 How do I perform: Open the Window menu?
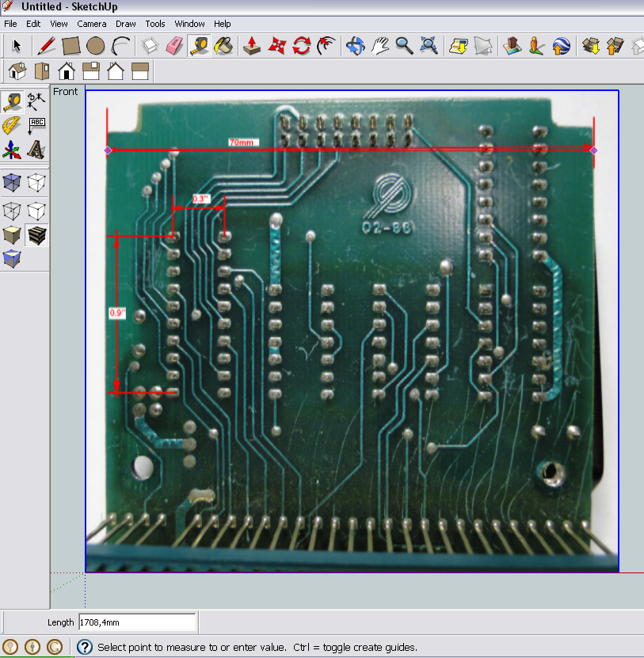pos(189,24)
